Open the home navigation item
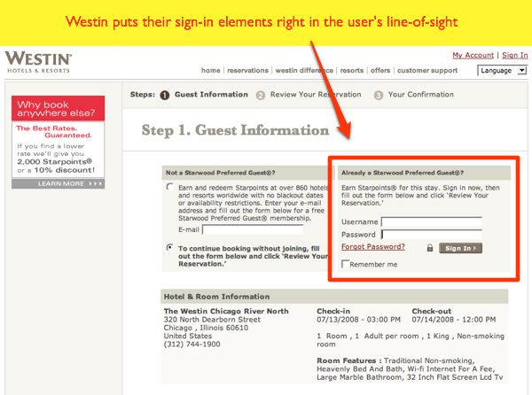532x395 pixels. click(x=211, y=71)
